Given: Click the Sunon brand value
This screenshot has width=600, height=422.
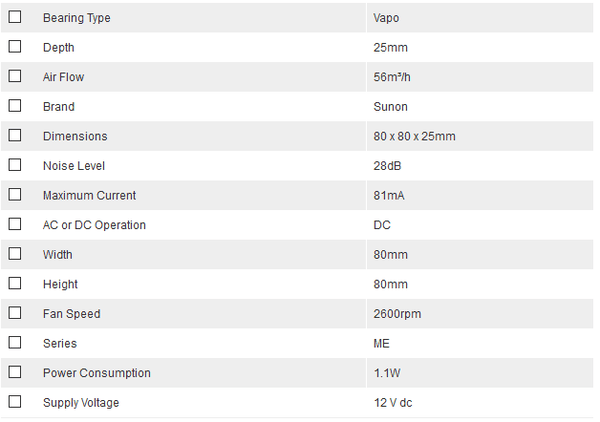Looking at the screenshot, I should coord(390,107).
